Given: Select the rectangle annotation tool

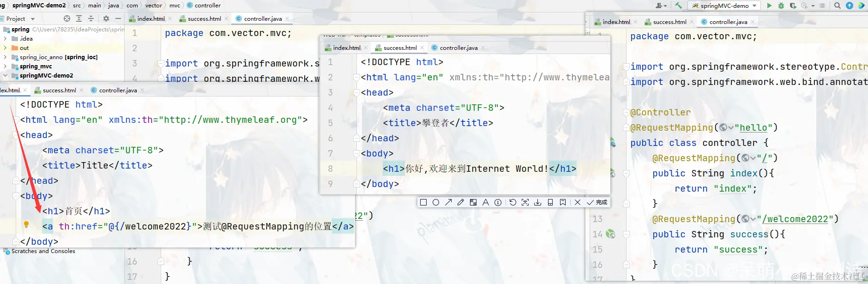Looking at the screenshot, I should (x=423, y=202).
